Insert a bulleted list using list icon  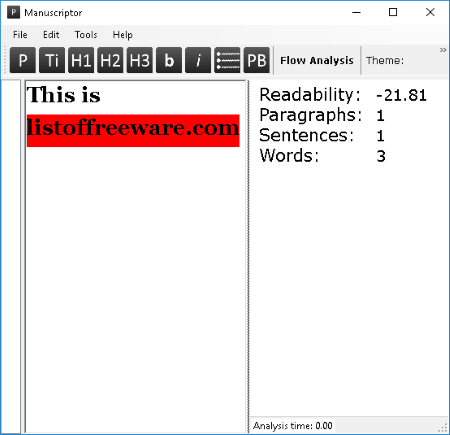click(x=227, y=60)
